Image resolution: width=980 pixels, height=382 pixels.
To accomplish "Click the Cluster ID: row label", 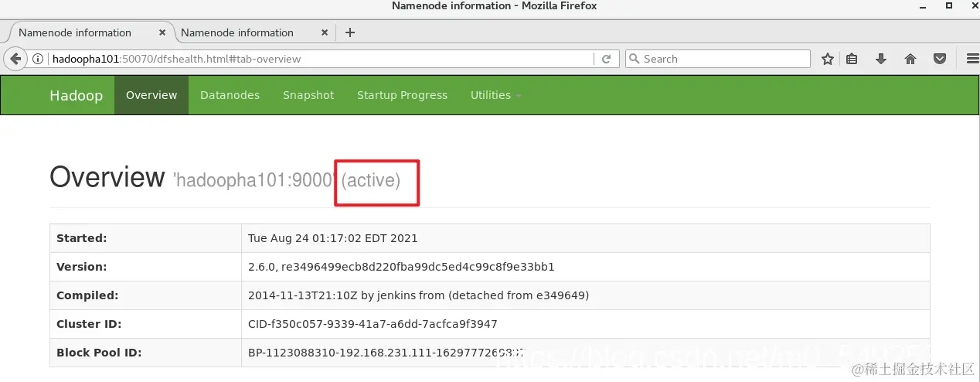I will (89, 324).
